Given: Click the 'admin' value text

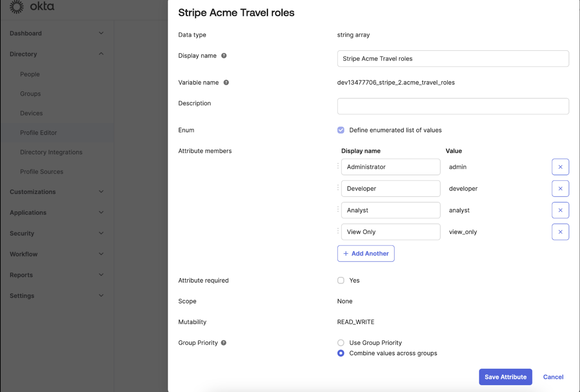Looking at the screenshot, I should pyautogui.click(x=457, y=167).
